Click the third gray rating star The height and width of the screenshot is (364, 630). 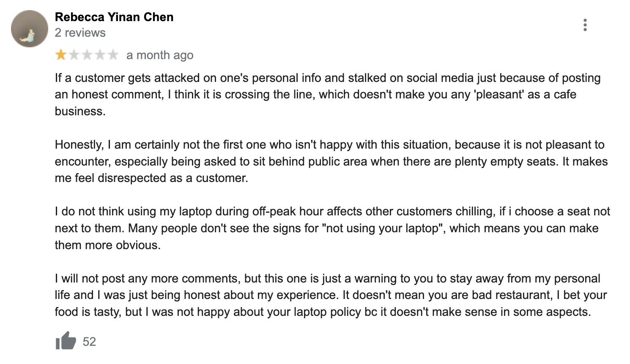click(x=87, y=55)
